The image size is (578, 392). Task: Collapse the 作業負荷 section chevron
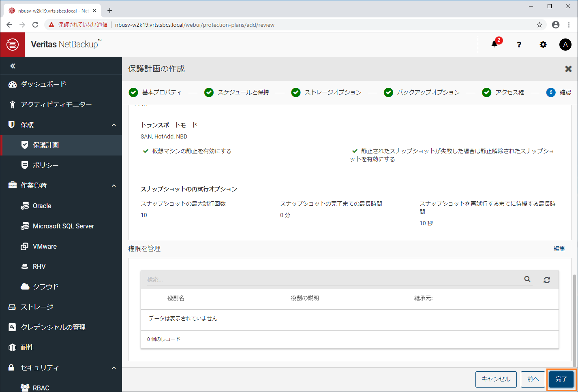[x=114, y=185]
